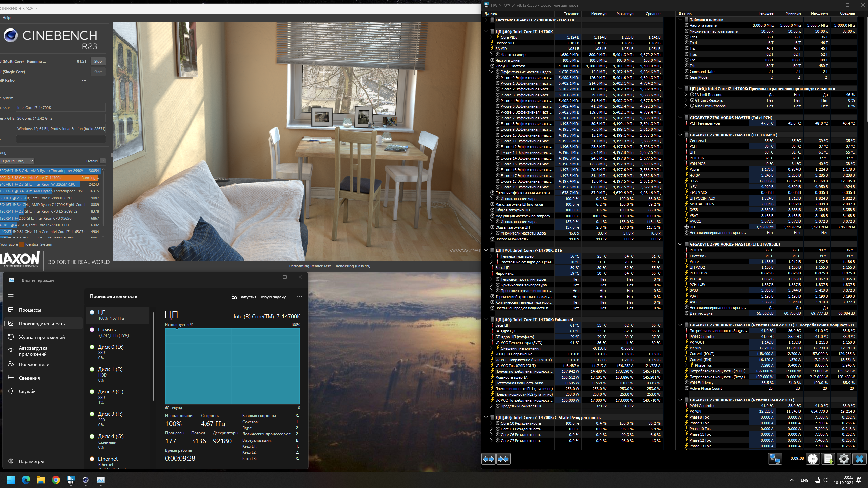Click HWiNFO expand columns arrows icon
Screen dimensions: 868x488
[x=489, y=459]
